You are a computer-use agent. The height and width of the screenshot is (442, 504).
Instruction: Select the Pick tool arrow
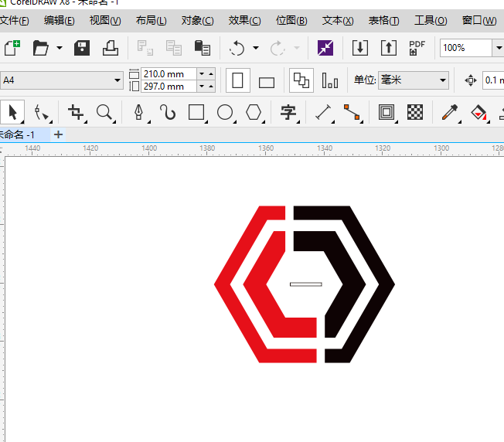[12, 112]
